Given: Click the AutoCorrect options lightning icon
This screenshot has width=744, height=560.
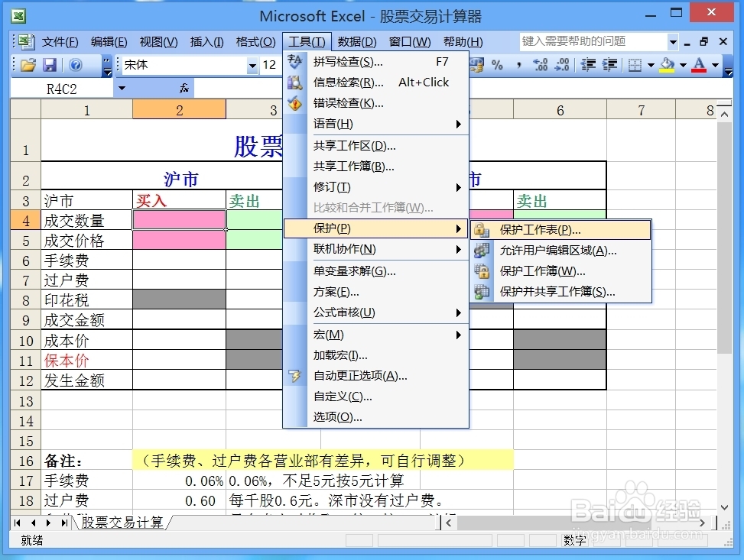Looking at the screenshot, I should 294,376.
